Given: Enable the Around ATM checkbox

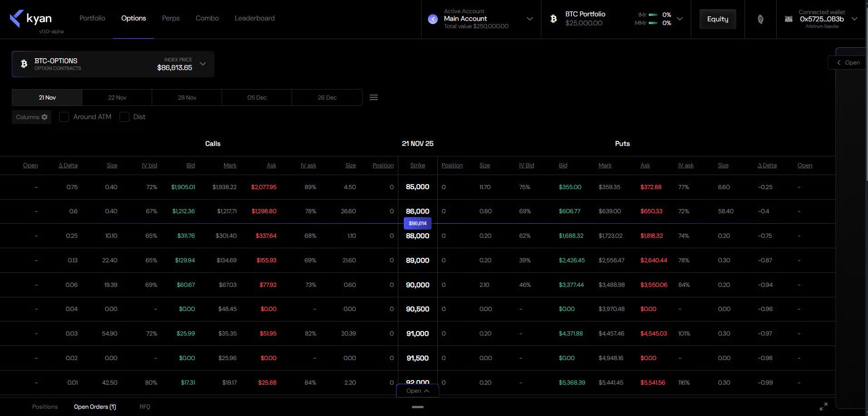Looking at the screenshot, I should [x=64, y=117].
